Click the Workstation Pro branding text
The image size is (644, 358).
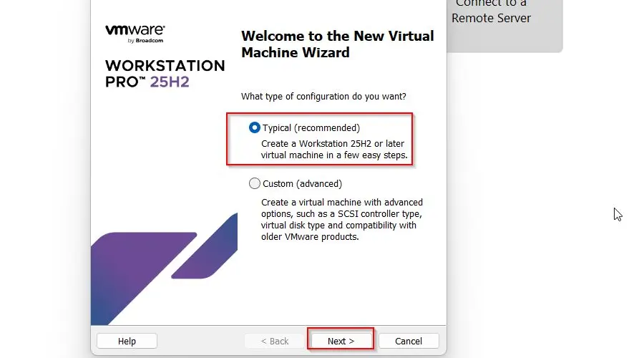(x=165, y=66)
